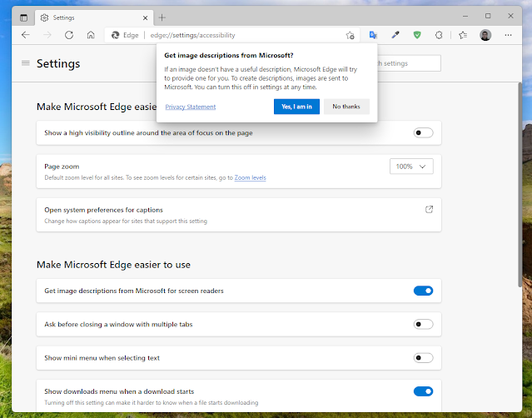The image size is (532, 418).
Task: Click the settings page scrollbar
Action: pyautogui.click(x=520, y=185)
